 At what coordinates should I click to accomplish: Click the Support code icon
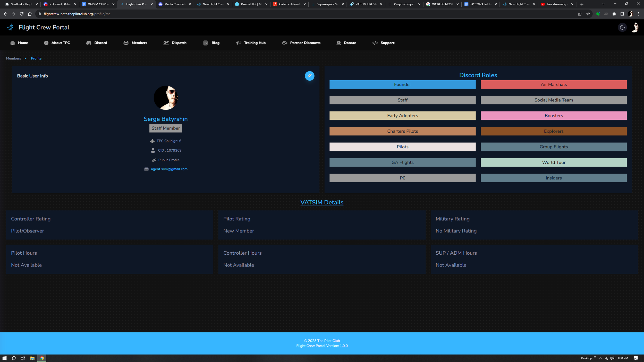click(x=375, y=43)
